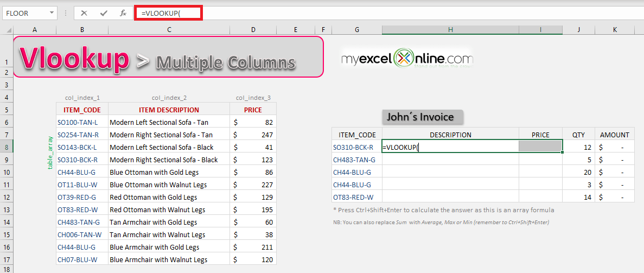Select the price cell showing 123
644x273 pixels.
(253, 160)
